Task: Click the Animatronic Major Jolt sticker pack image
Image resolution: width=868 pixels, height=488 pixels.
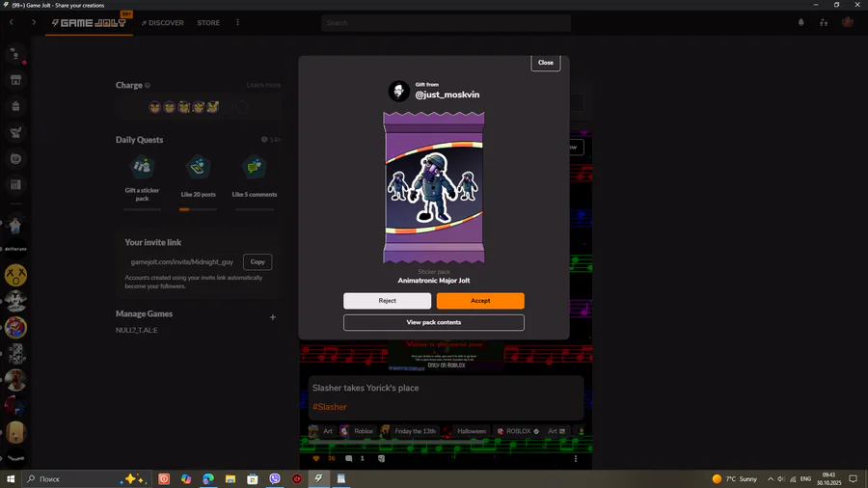Action: (x=433, y=187)
